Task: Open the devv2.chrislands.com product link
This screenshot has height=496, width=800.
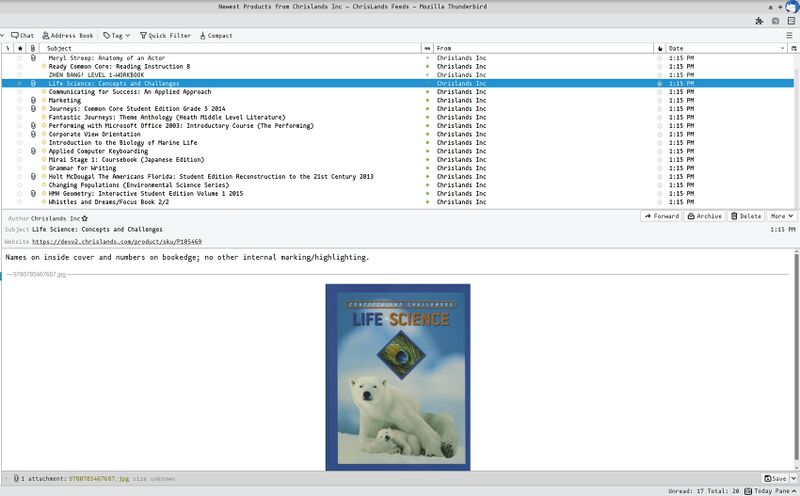Action: tap(117, 241)
